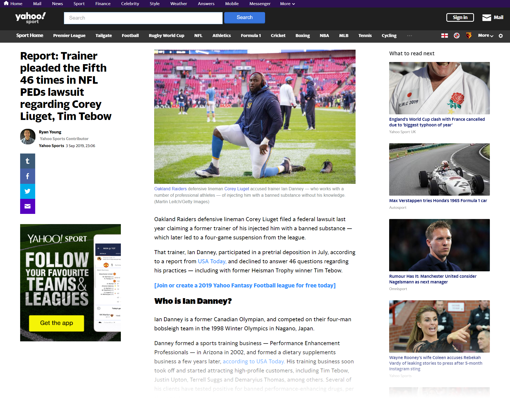Click the round team crest icon beside England flag
510x420 pixels.
(x=457, y=35)
